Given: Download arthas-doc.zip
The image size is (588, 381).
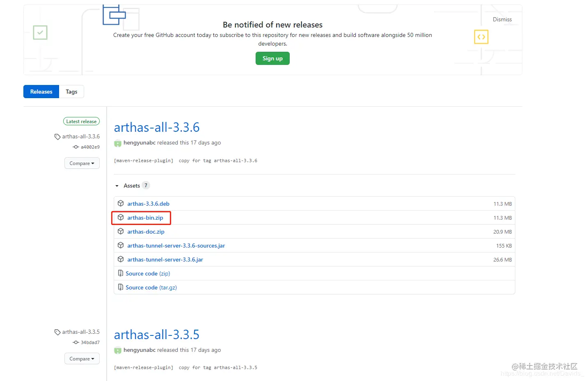Looking at the screenshot, I should (x=146, y=232).
